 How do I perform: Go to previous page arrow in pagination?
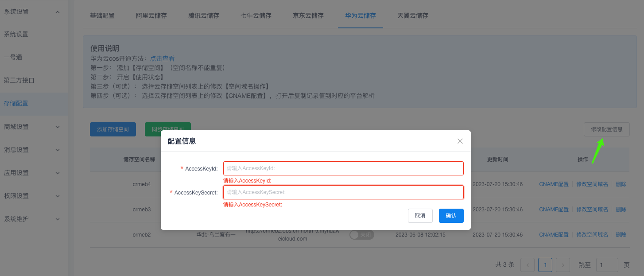pos(528,265)
